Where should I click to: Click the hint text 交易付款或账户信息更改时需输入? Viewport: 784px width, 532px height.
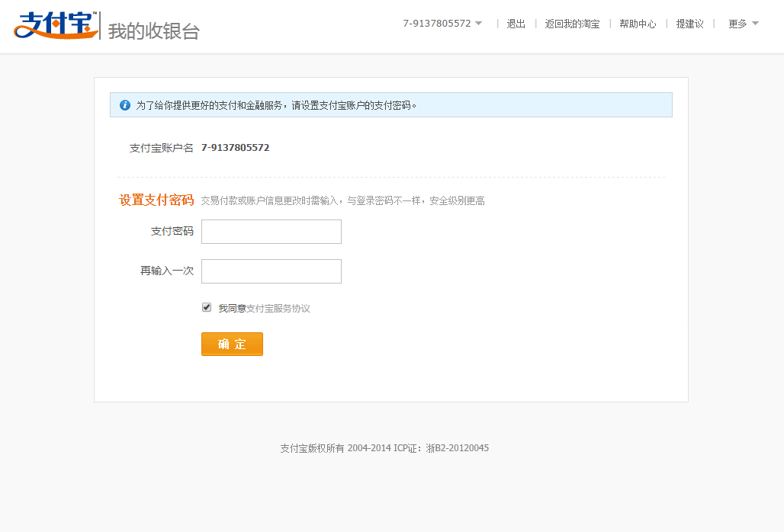pyautogui.click(x=269, y=200)
